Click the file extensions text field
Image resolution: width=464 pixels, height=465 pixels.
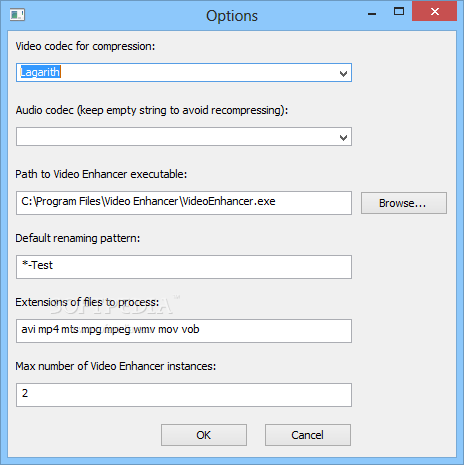pyautogui.click(x=184, y=331)
